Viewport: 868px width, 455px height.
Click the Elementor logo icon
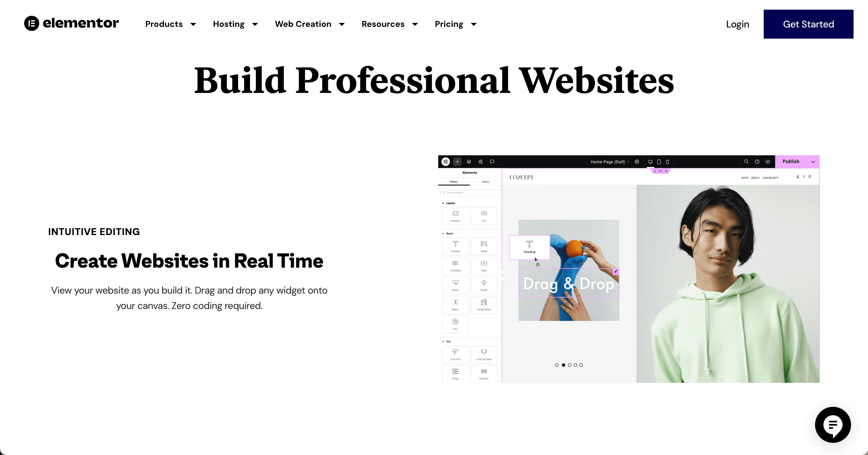point(30,24)
